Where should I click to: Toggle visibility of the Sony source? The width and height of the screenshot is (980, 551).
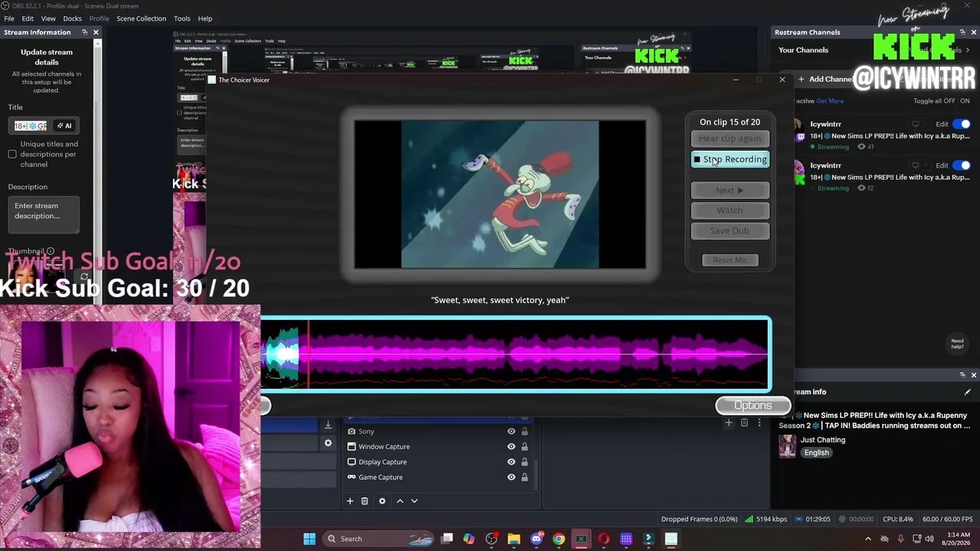pyautogui.click(x=511, y=432)
